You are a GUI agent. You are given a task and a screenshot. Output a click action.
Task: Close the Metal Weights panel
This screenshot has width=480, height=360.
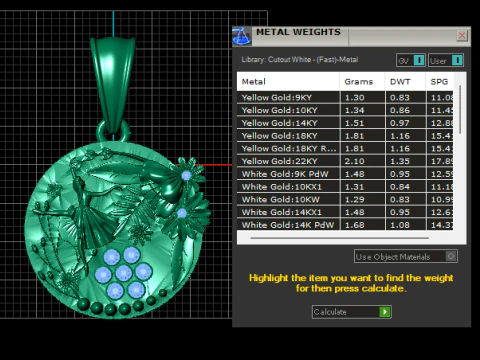click(462, 35)
